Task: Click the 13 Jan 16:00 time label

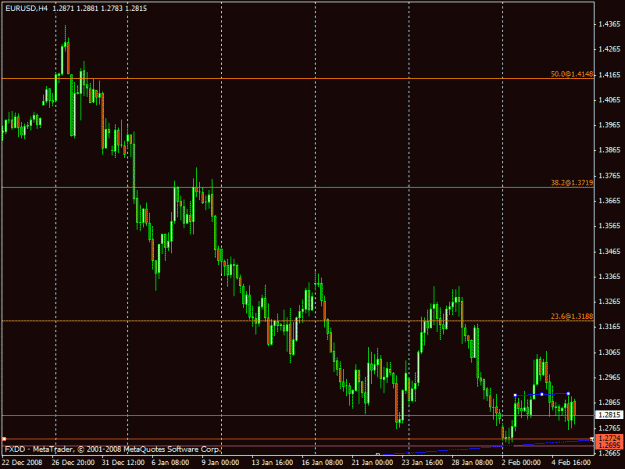Action: [272, 462]
